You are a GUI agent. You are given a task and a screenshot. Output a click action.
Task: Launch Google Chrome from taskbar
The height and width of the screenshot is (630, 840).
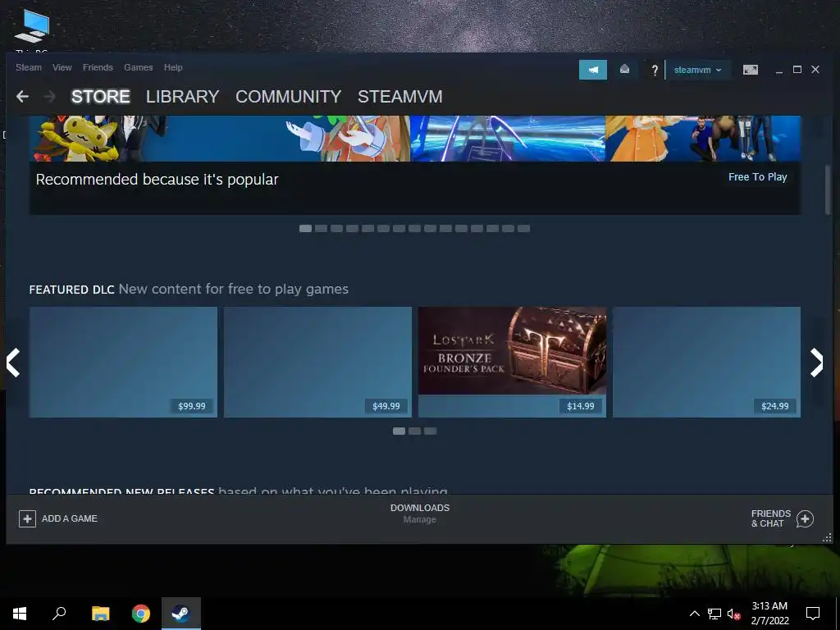pyautogui.click(x=141, y=614)
